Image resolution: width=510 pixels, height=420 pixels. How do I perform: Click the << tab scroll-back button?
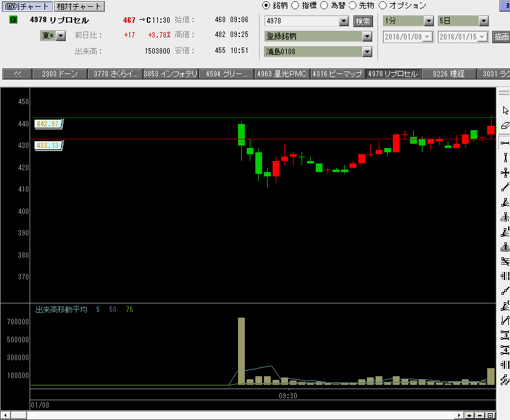click(x=17, y=74)
